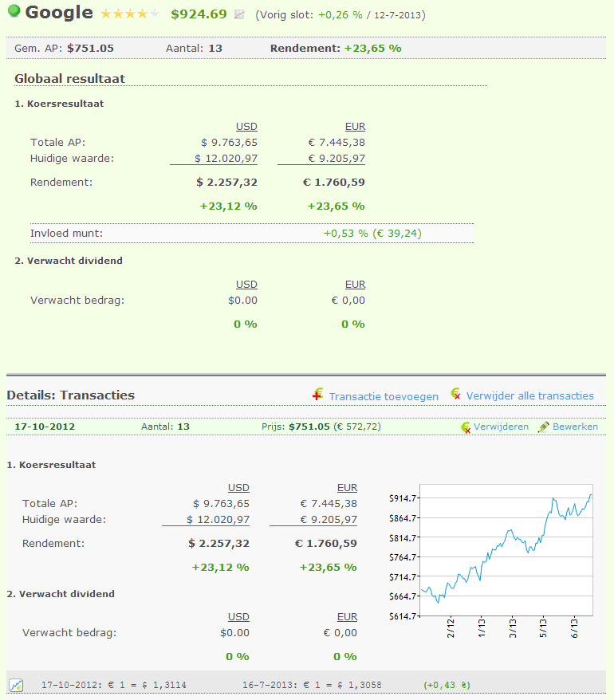Click the EUR header under Globaal Koersresultaat
Screen dimensions: 614x700
[355, 127]
